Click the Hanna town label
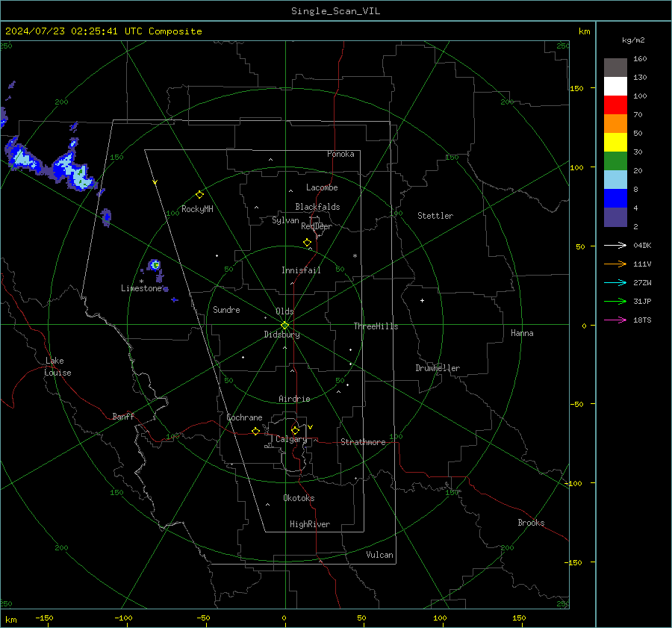Image resolution: width=672 pixels, height=628 pixels. click(522, 333)
